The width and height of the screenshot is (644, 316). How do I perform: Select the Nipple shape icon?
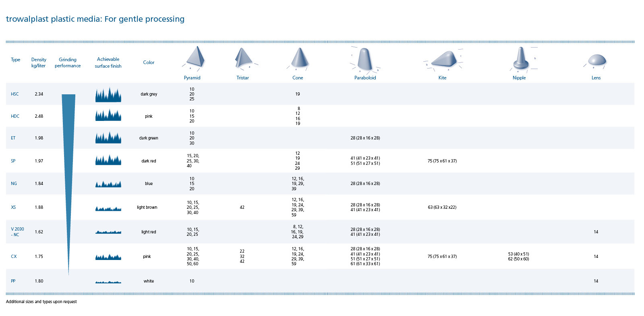point(521,59)
